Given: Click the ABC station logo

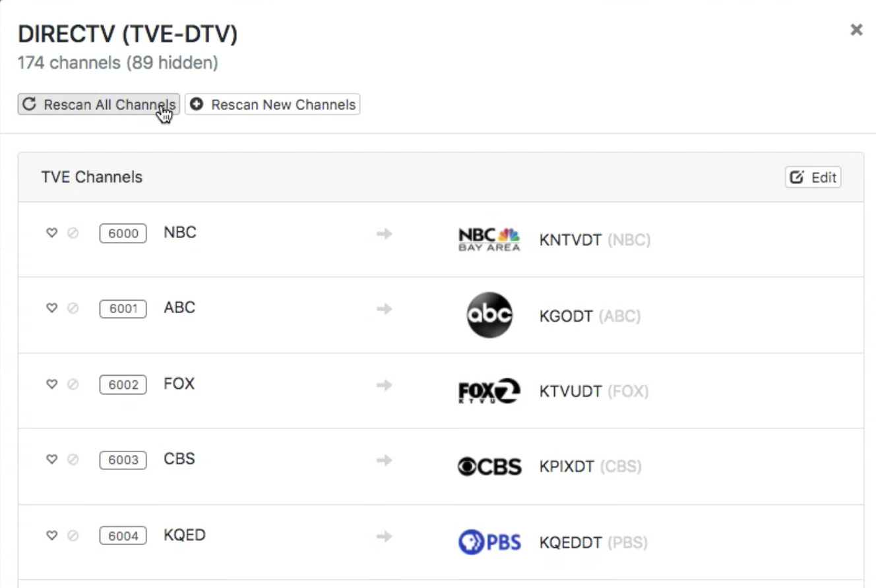Looking at the screenshot, I should 489,316.
